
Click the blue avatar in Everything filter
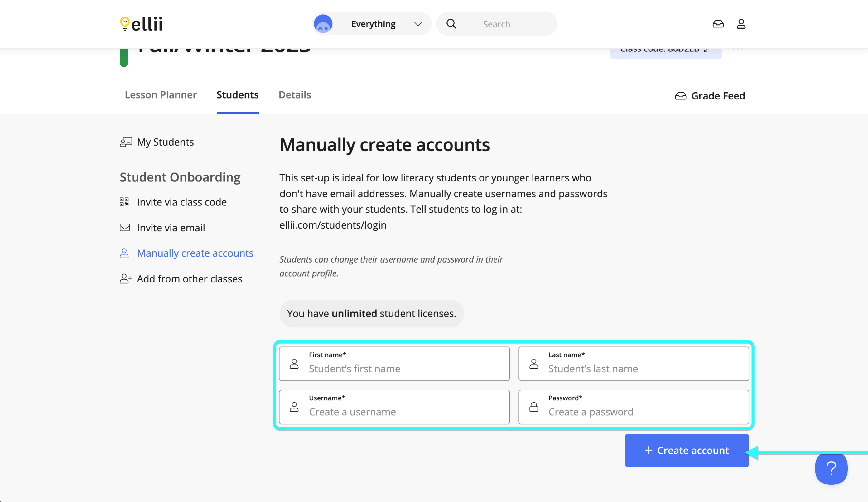tap(323, 24)
